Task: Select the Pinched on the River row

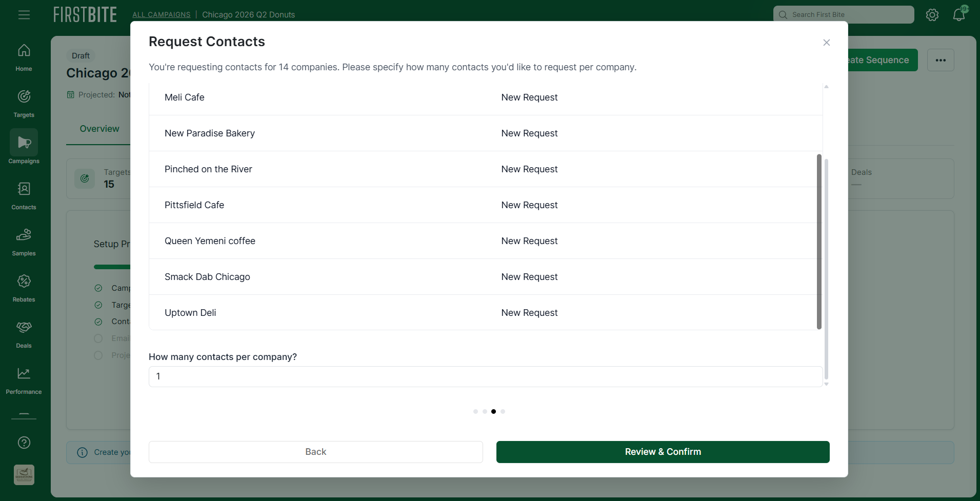Action: pos(486,169)
